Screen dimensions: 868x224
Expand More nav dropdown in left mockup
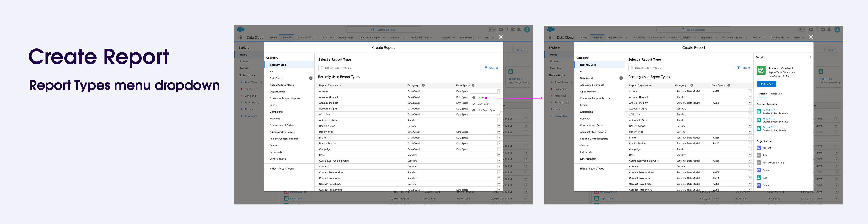coord(493,37)
